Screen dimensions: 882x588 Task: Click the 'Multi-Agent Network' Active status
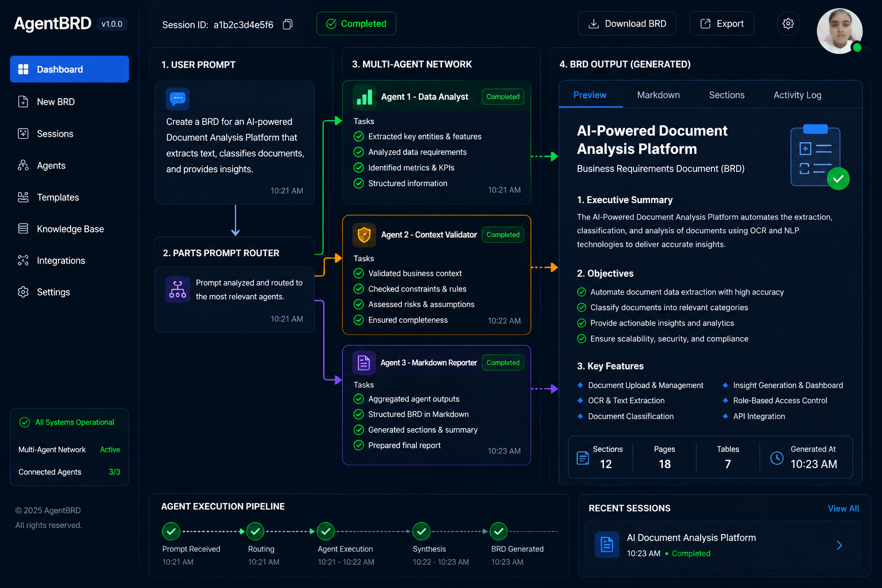pos(110,450)
